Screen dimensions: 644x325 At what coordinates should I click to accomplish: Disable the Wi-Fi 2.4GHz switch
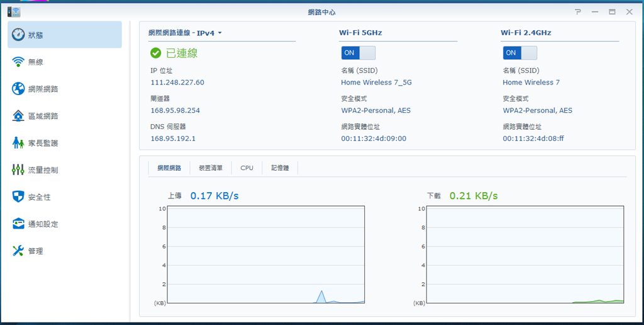point(519,53)
